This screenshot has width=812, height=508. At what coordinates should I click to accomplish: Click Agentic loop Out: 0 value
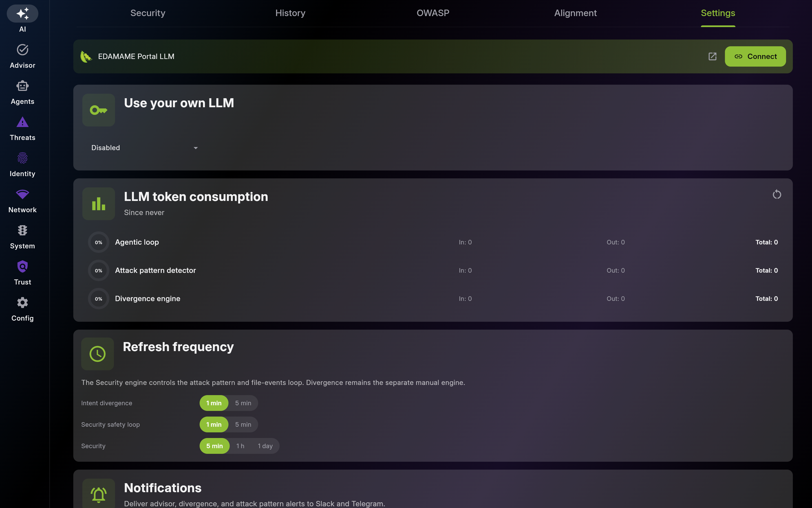(x=616, y=242)
